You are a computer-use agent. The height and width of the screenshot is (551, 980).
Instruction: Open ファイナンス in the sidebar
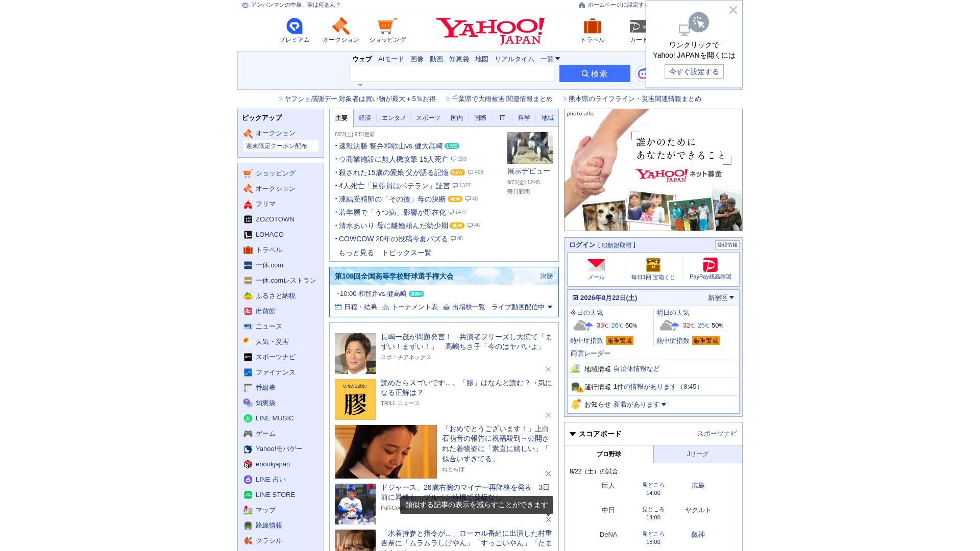coord(275,372)
